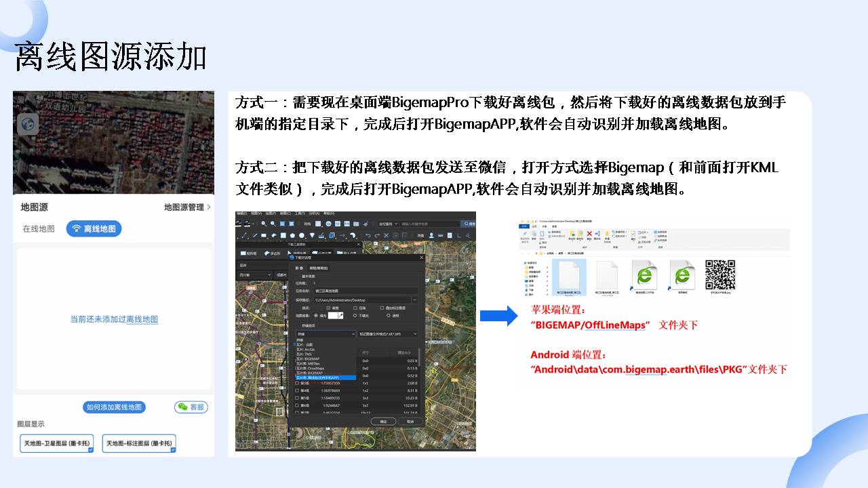This screenshot has height=488, width=868.
Task: Select the 填充 fill radio button
Action: click(315, 315)
